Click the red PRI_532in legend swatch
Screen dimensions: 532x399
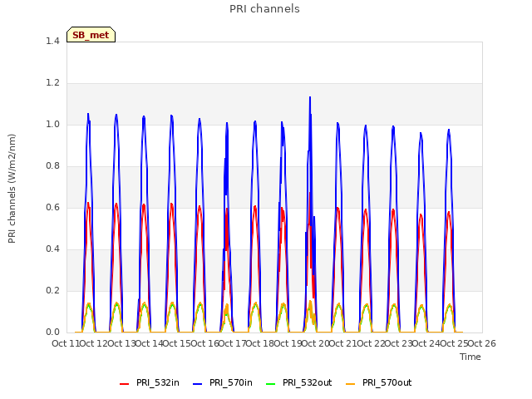click(x=124, y=384)
